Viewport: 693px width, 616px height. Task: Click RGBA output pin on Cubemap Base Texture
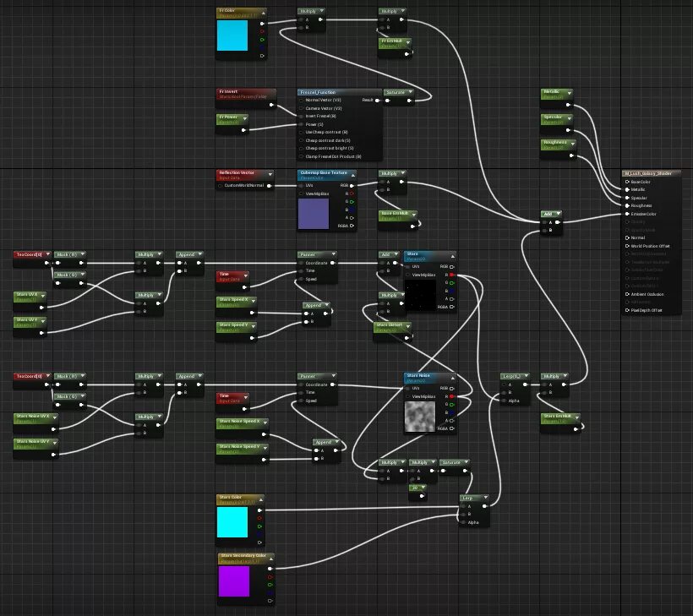(x=352, y=226)
